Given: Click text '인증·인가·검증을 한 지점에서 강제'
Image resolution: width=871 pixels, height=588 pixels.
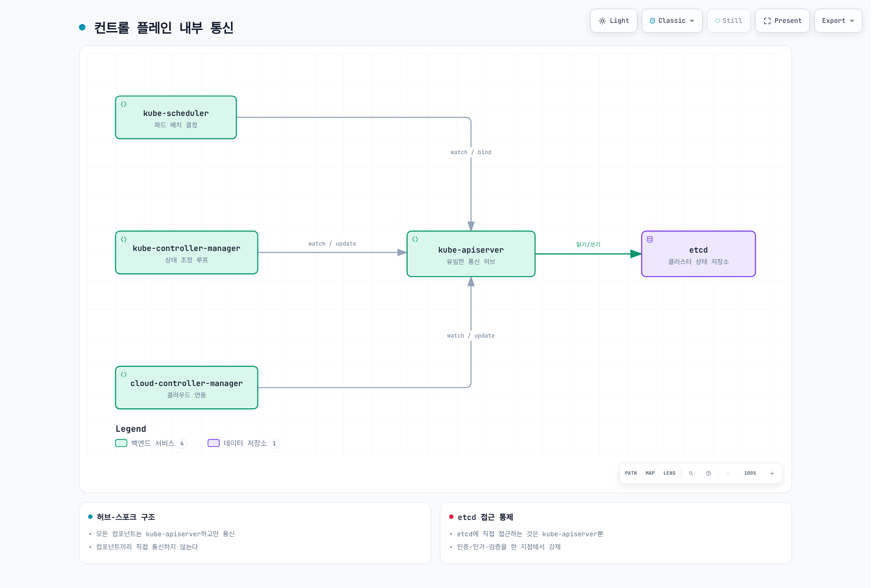Looking at the screenshot, I should tap(508, 547).
